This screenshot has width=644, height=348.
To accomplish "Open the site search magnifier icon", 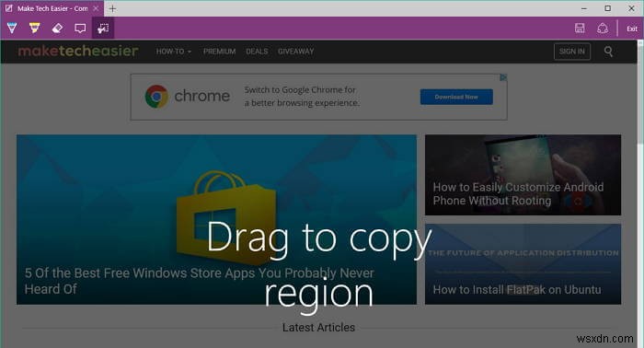I will [608, 52].
